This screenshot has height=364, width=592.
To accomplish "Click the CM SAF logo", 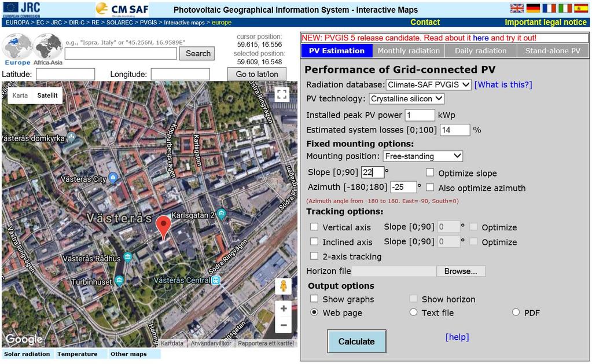I will (x=122, y=9).
